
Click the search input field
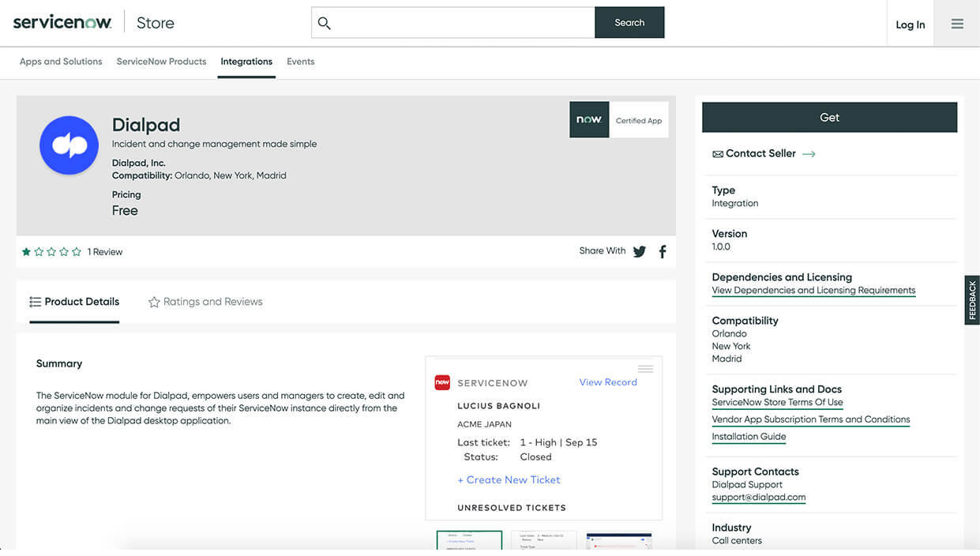point(453,23)
